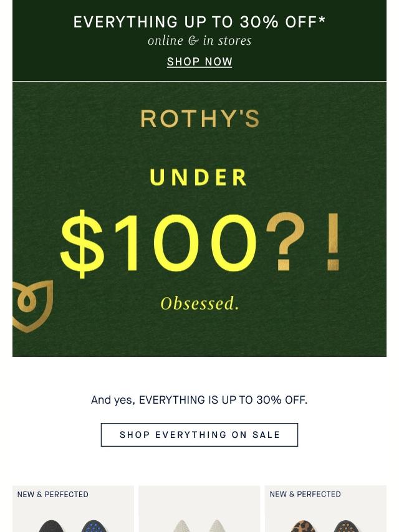
Task: Click the 'online & in stores' subtitle
Action: tap(199, 41)
